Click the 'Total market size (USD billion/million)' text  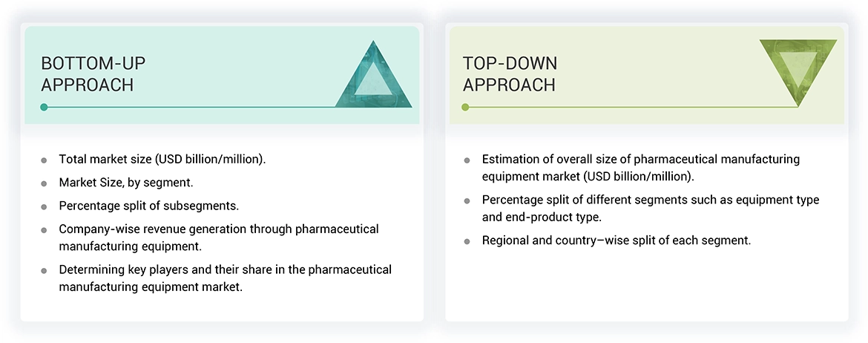coord(162,160)
